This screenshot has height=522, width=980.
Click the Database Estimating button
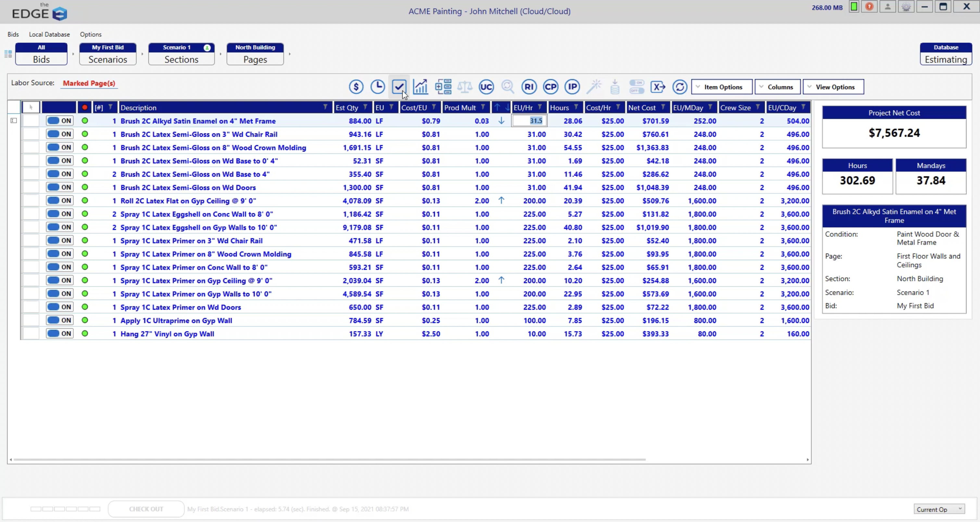click(946, 54)
